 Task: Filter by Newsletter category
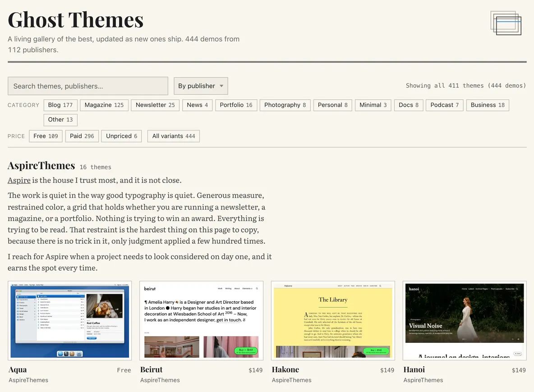(x=155, y=105)
